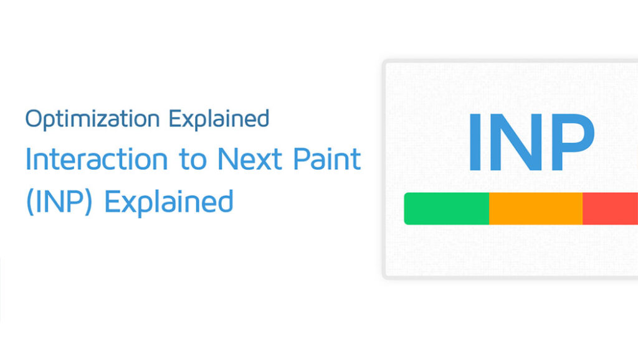Click the "(INP) Explained" second headline line
The width and height of the screenshot is (638, 364).
click(130, 202)
